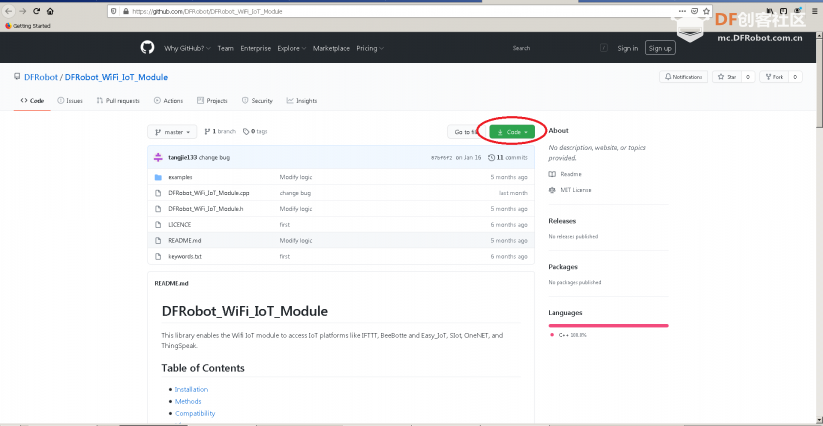Click Enterprise in GitHub header
This screenshot has width=823, height=426.
256,48
